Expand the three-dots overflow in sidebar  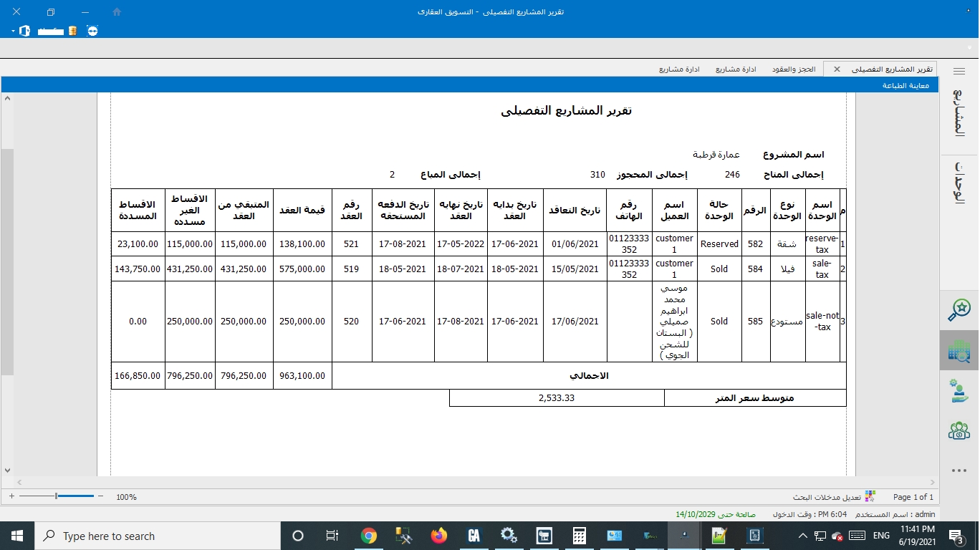[x=959, y=471]
